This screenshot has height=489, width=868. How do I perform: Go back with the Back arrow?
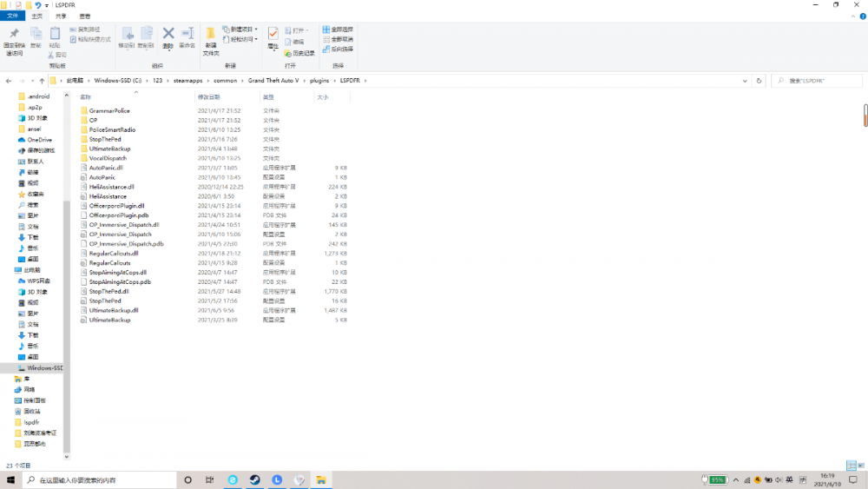[9, 81]
